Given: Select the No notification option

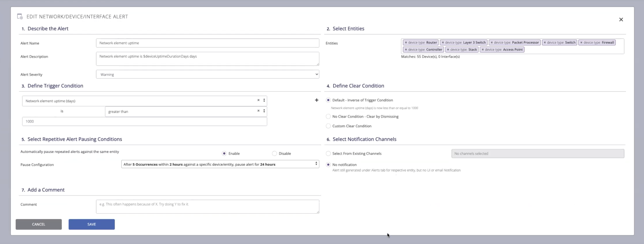Looking at the screenshot, I should tap(328, 165).
